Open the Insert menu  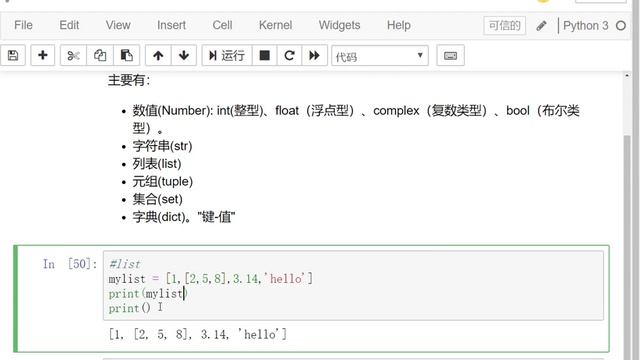coord(171,25)
